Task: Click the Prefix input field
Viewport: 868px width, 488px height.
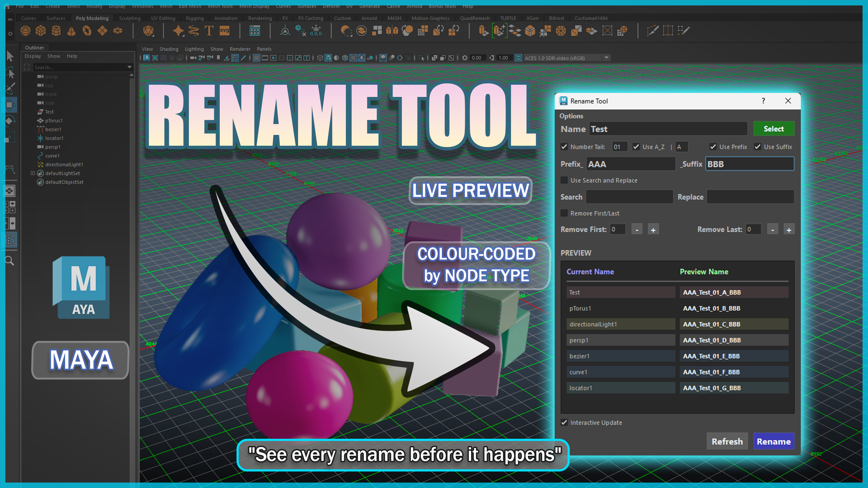Action: click(x=631, y=164)
